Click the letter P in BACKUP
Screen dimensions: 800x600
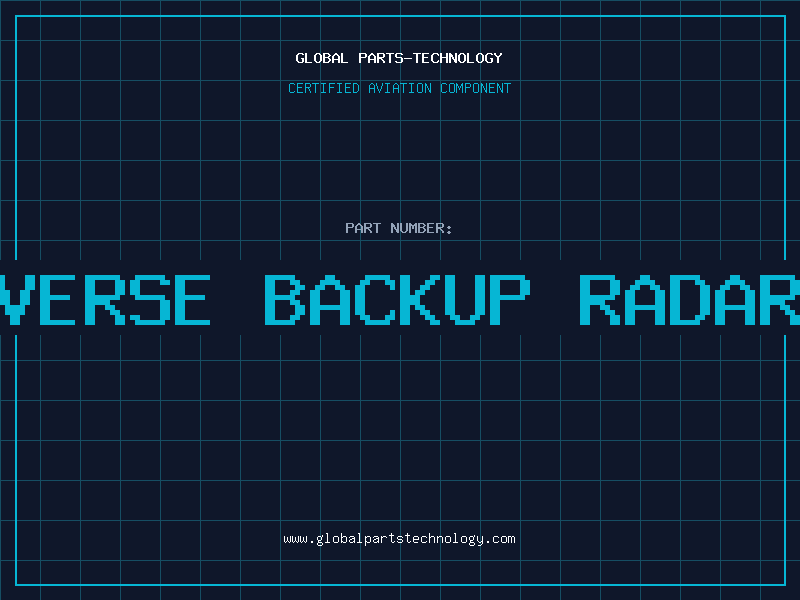[x=510, y=299]
